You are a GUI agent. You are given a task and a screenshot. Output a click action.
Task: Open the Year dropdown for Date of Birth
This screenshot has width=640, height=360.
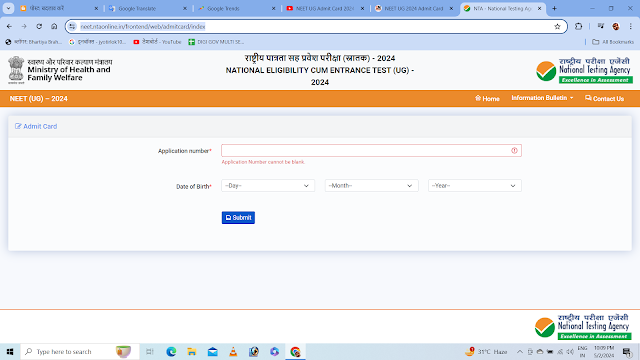[475, 186]
